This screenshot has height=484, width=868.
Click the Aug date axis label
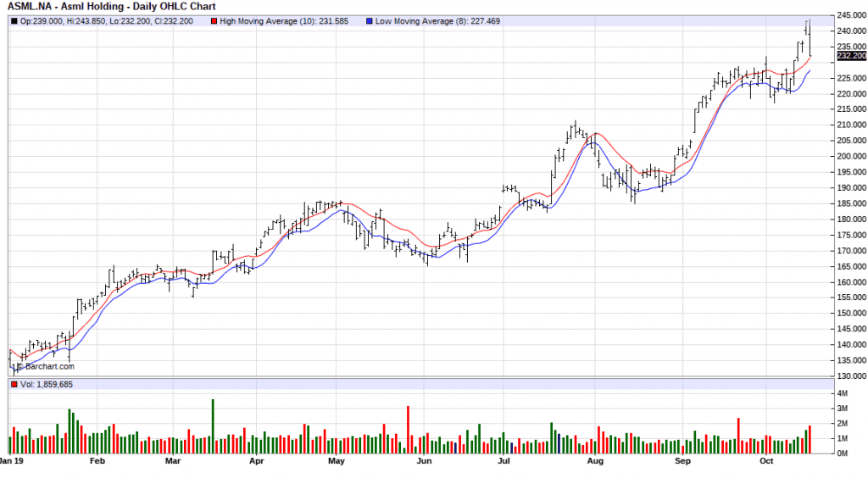[595, 462]
